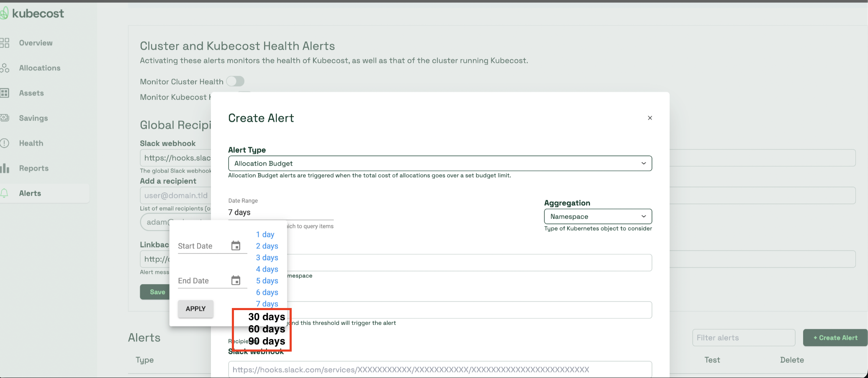This screenshot has width=868, height=378.
Task: Click the APPLY button
Action: 195,309
